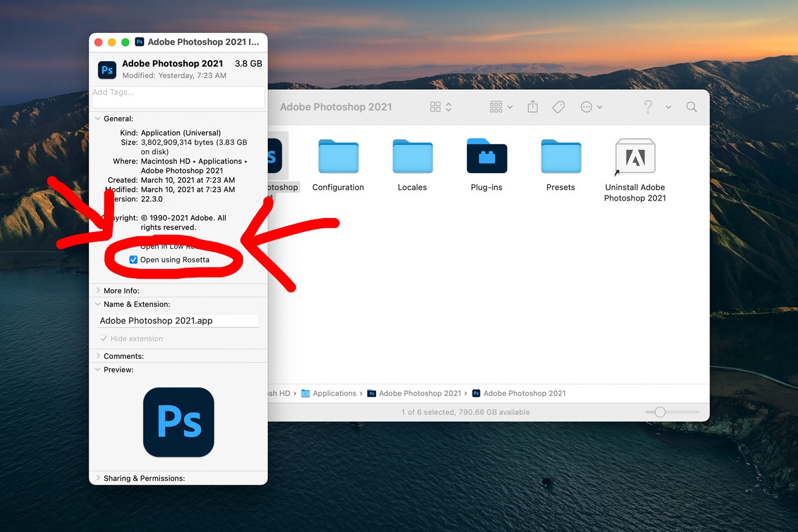Viewport: 798px width, 532px height.
Task: Click Applications in the Finder path bar
Action: coord(329,394)
